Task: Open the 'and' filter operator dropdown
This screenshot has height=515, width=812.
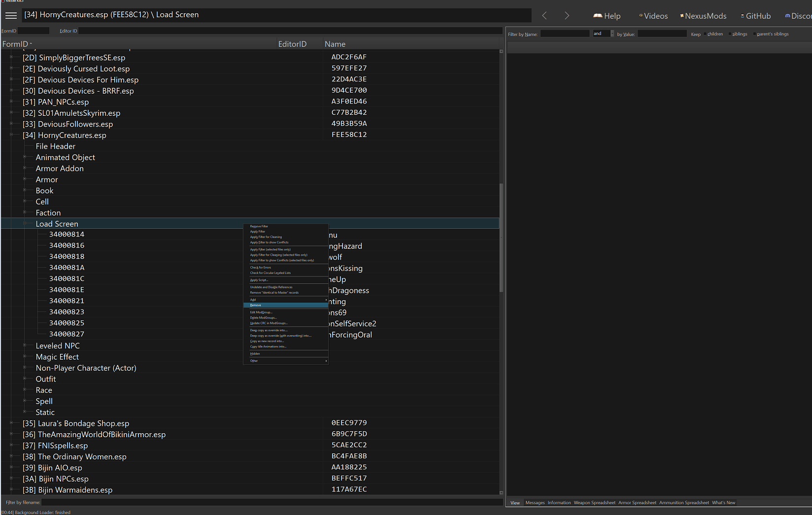Action: tap(612, 34)
